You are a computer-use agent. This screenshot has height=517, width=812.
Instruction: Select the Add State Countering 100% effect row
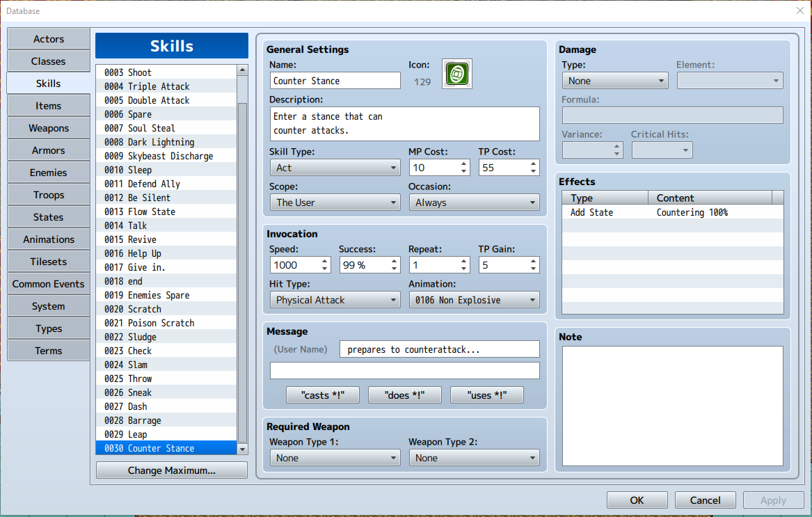click(x=673, y=212)
